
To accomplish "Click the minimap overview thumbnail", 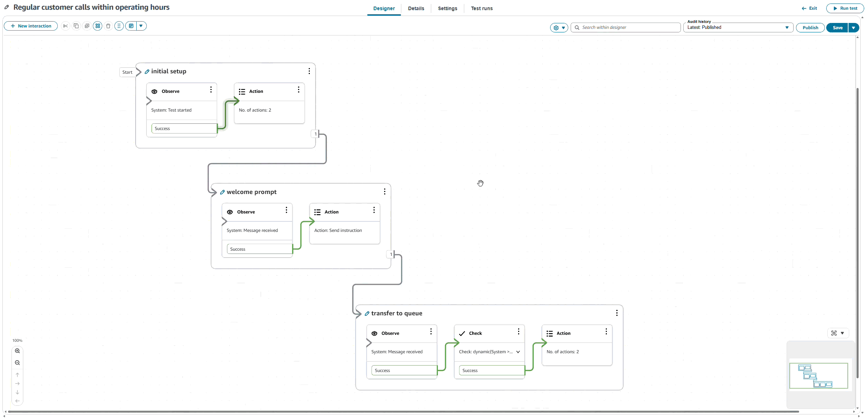I will [x=819, y=376].
